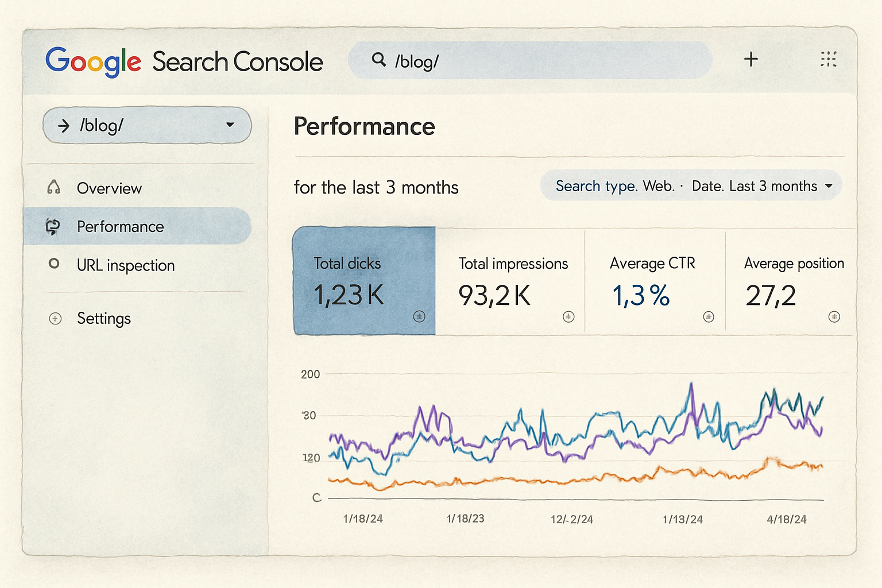Click the arrow icon in property selector
The width and height of the screenshot is (882, 588).
point(63,125)
